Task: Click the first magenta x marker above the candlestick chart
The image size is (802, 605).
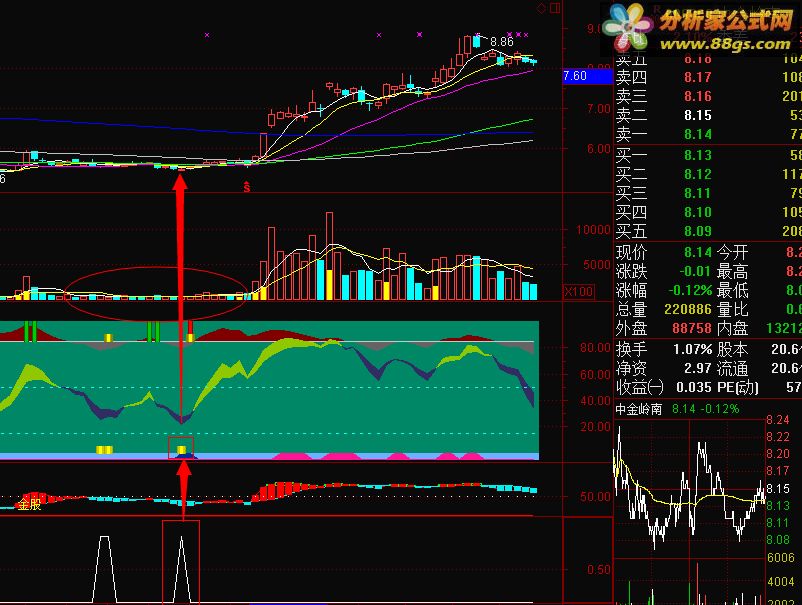Action: tap(207, 35)
